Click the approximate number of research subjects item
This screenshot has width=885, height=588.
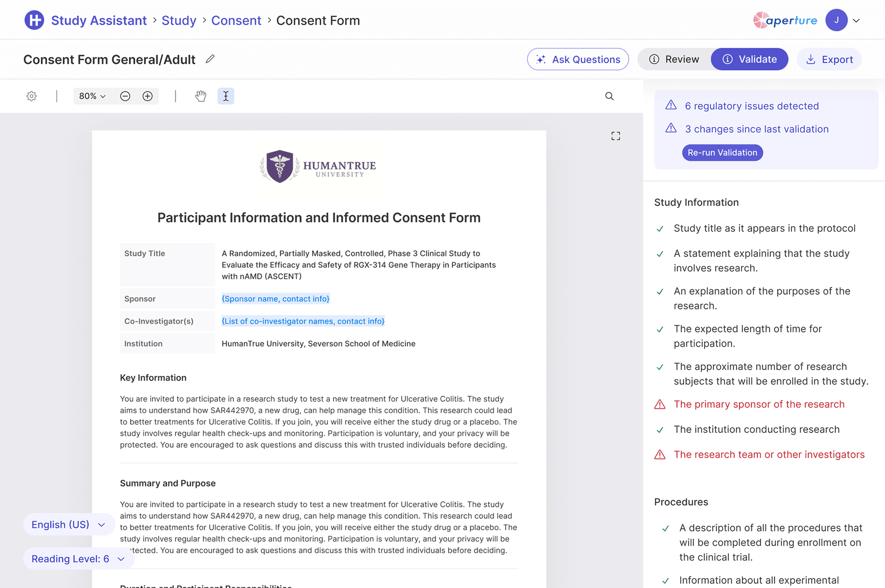[771, 373]
